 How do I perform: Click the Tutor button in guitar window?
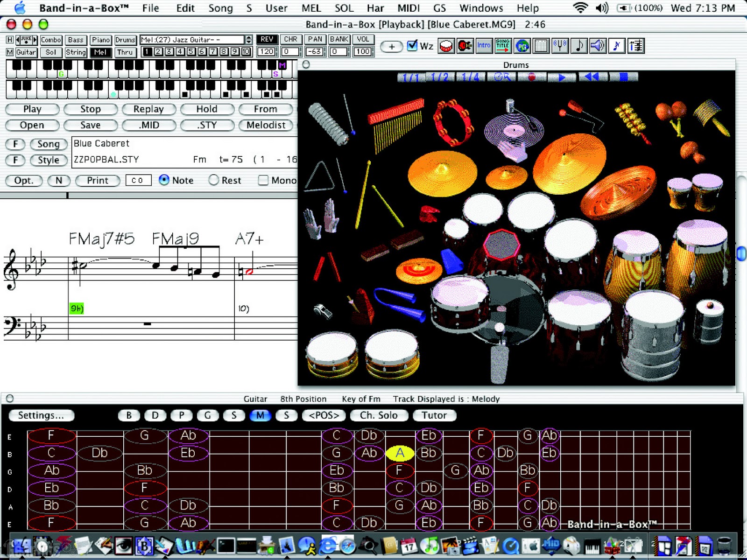click(434, 415)
